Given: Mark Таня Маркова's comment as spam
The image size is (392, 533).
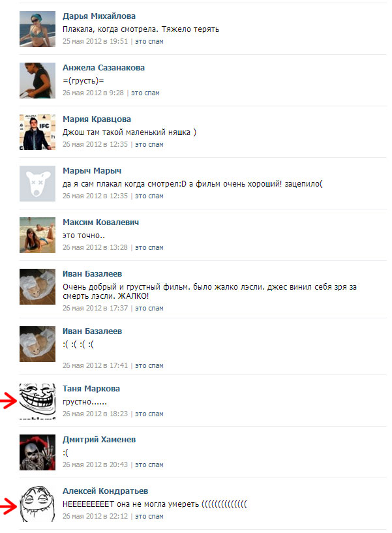Looking at the screenshot, I should [149, 414].
